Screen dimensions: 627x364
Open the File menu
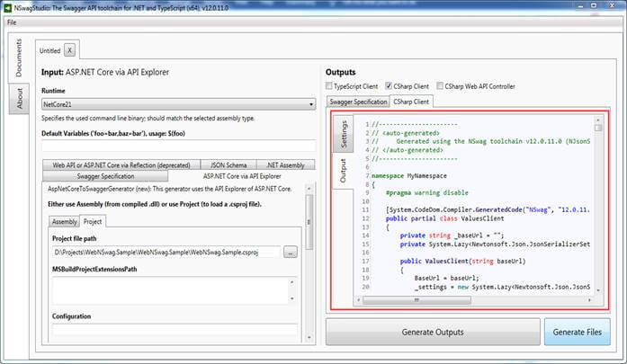pyautogui.click(x=12, y=22)
